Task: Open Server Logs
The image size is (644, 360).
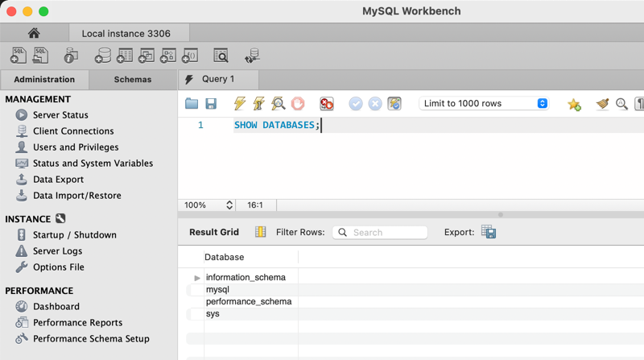Action: coord(57,250)
